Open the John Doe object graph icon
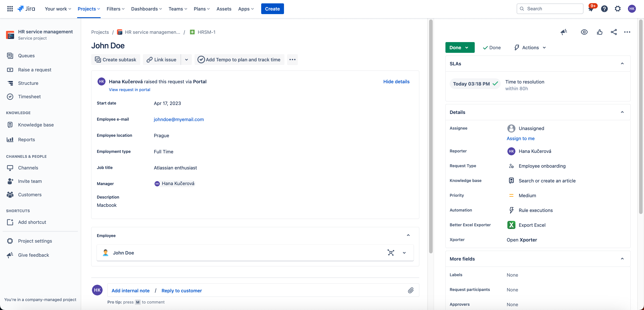The width and height of the screenshot is (644, 310). tap(391, 253)
